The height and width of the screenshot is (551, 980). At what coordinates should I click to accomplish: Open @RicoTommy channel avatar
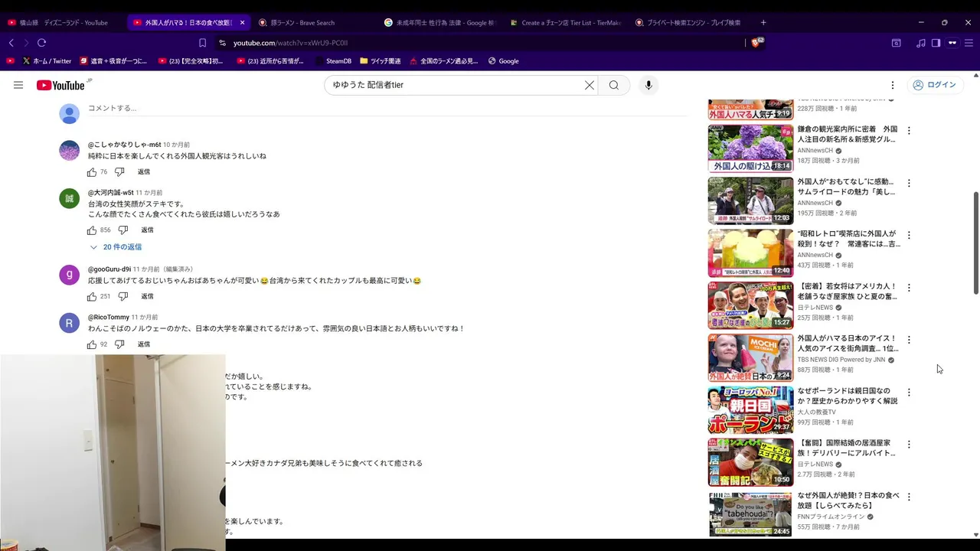click(x=69, y=323)
